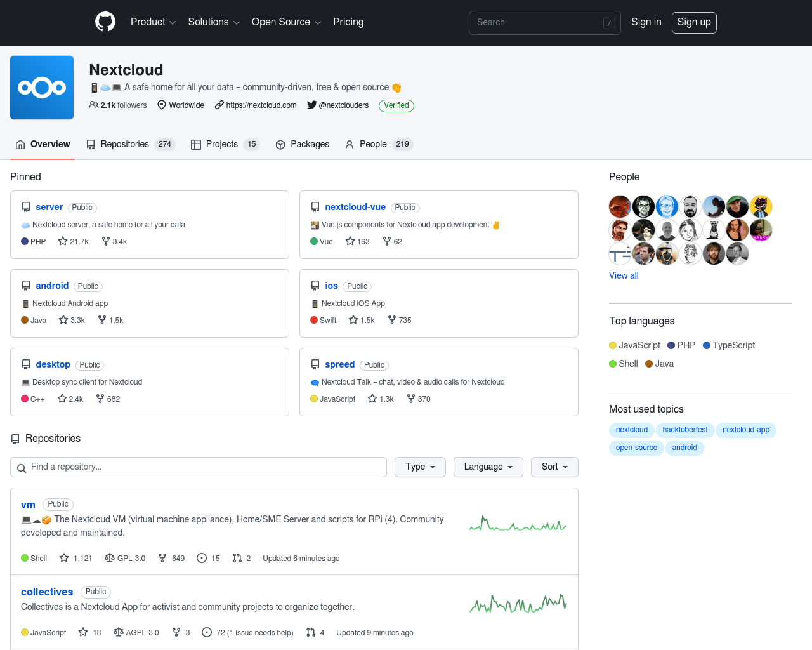Select the nextcloud-app topic tag
Image resolution: width=812 pixels, height=650 pixels.
pos(746,430)
